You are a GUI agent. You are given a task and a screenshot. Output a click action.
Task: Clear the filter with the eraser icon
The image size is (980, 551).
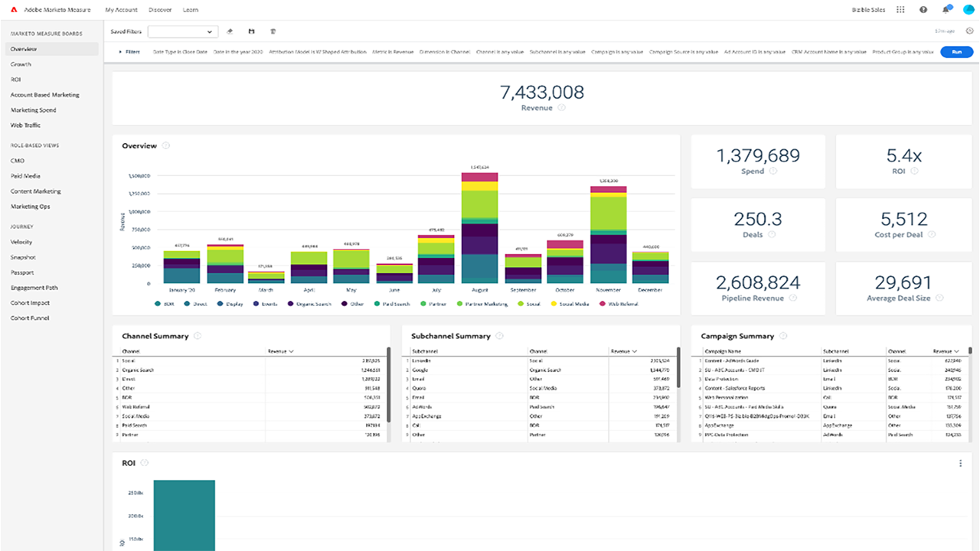230,31
